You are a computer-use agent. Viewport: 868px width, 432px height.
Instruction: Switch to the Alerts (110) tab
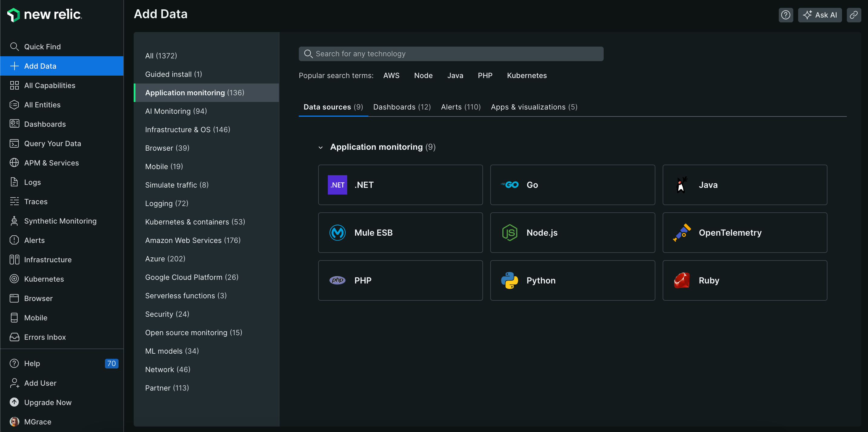coord(461,107)
